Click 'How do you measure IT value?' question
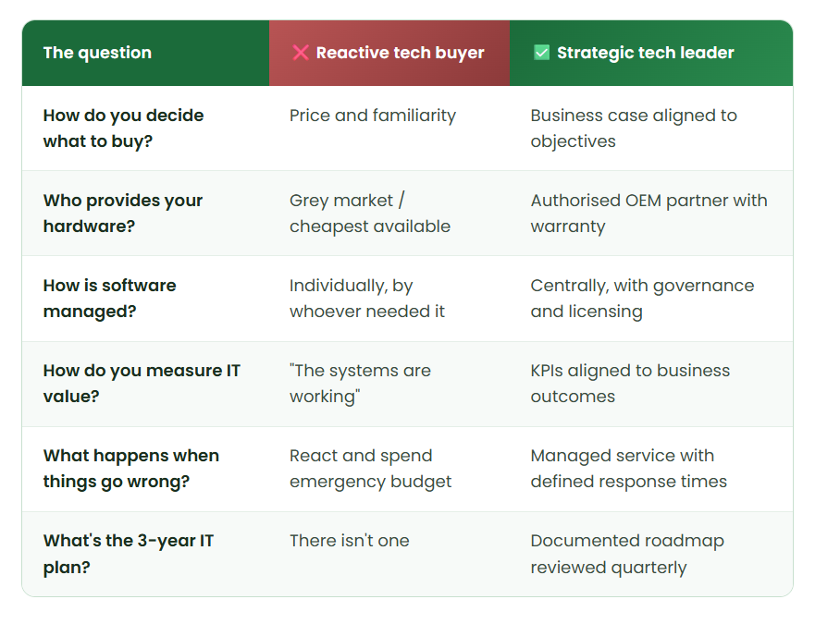840x624 pixels. (142, 384)
